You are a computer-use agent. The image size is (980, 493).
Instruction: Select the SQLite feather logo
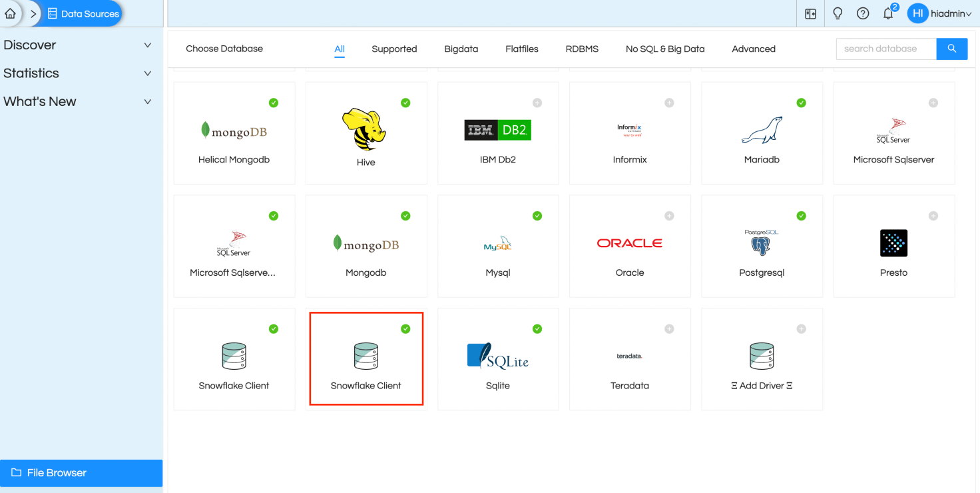point(498,356)
